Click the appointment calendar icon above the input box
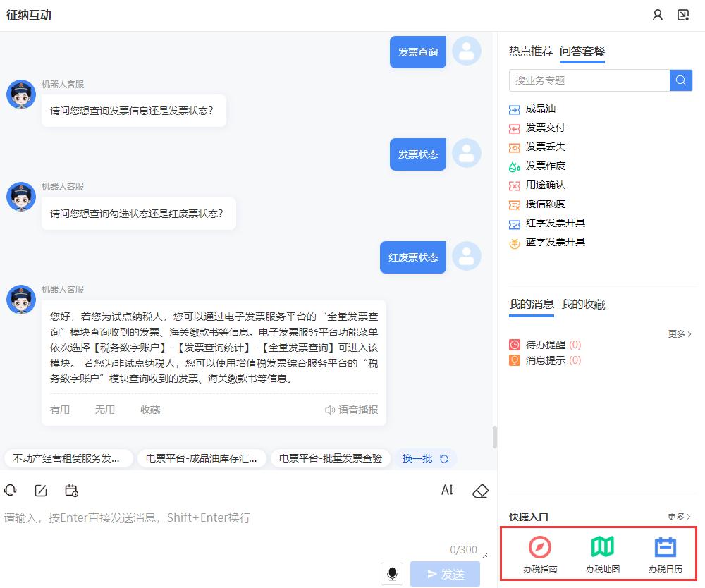This screenshot has height=588, width=705. [x=70, y=489]
